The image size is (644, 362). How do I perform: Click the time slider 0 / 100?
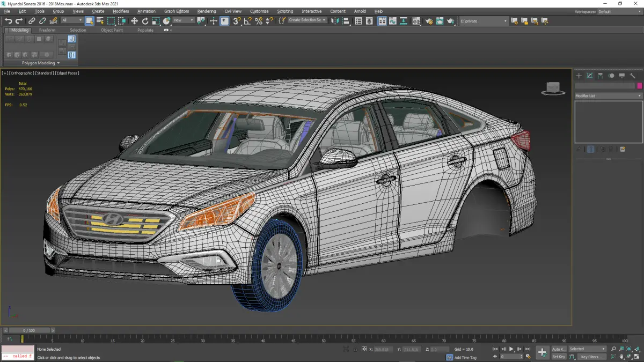[29, 330]
